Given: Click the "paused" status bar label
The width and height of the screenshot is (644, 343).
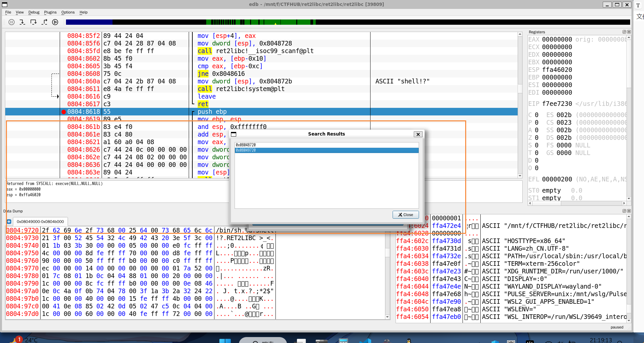Looking at the screenshot, I should click(x=617, y=327).
